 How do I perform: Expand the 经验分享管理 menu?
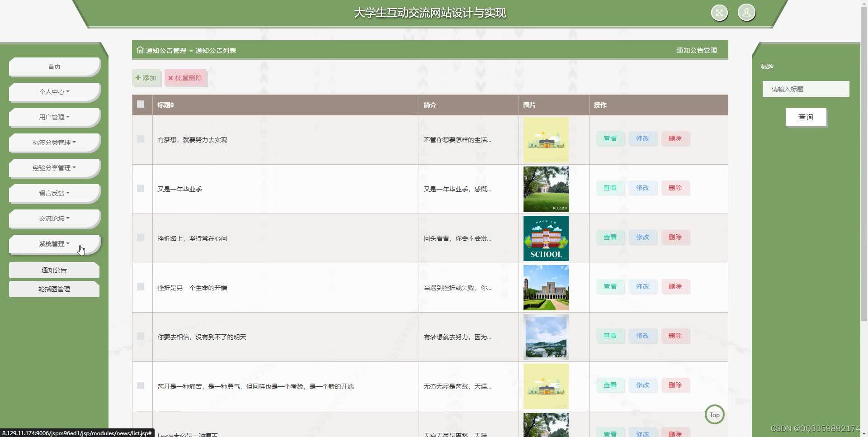pos(54,168)
